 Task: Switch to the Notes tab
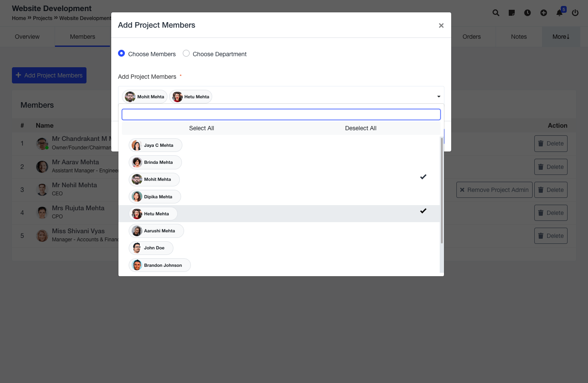click(x=519, y=37)
